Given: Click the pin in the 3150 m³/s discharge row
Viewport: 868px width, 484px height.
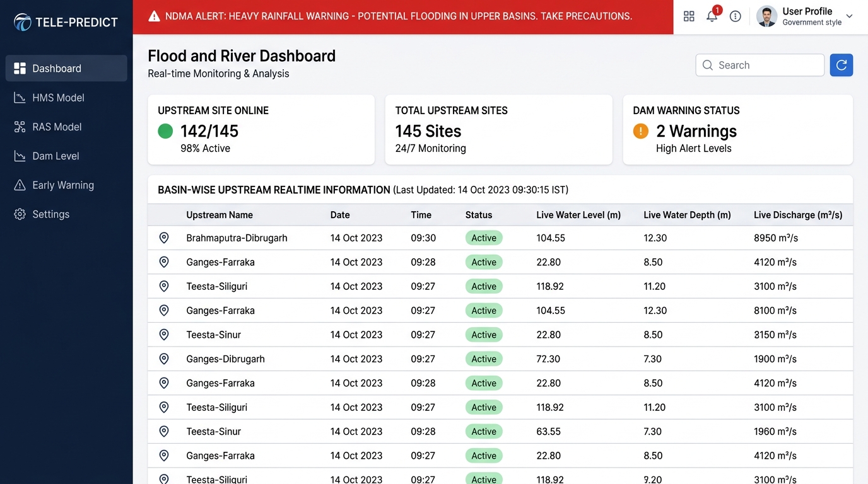Looking at the screenshot, I should pos(164,335).
